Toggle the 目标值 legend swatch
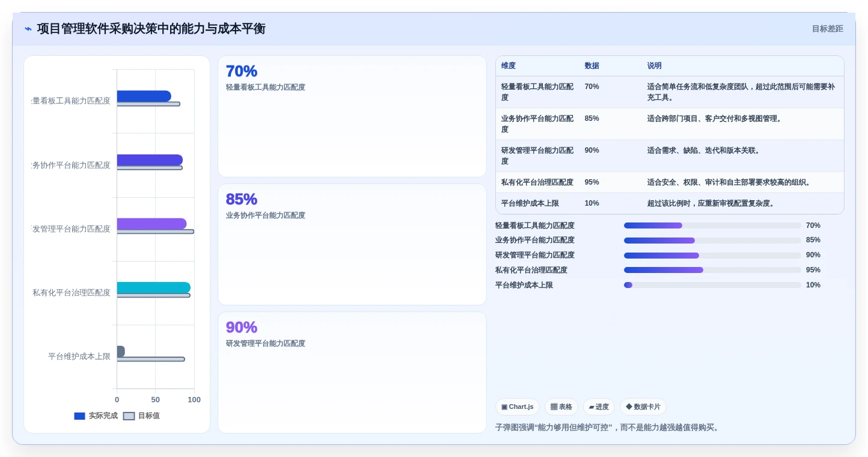 (129, 416)
